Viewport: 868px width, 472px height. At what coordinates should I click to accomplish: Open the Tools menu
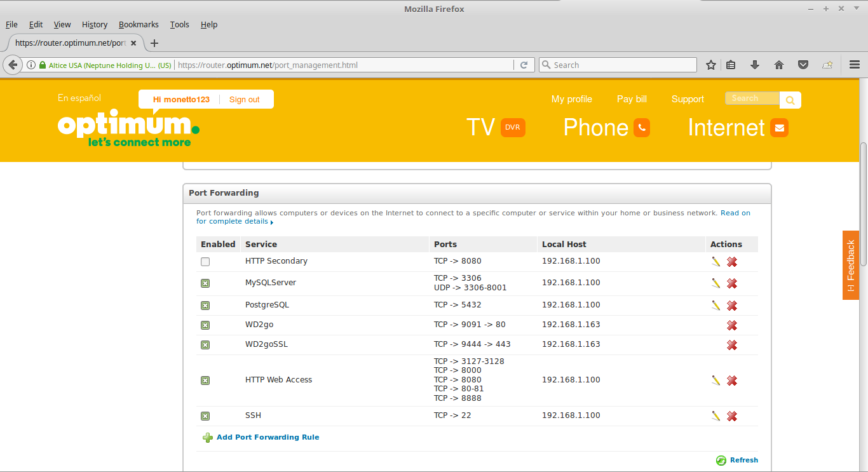click(180, 24)
